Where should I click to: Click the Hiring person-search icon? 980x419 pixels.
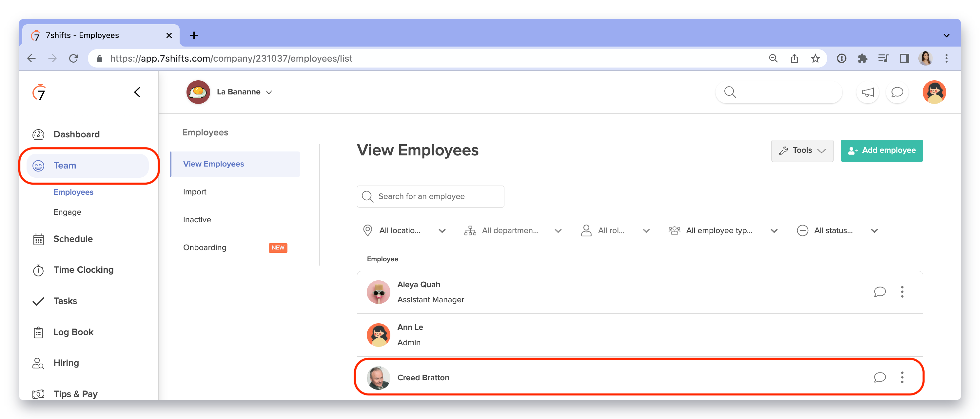(x=38, y=363)
